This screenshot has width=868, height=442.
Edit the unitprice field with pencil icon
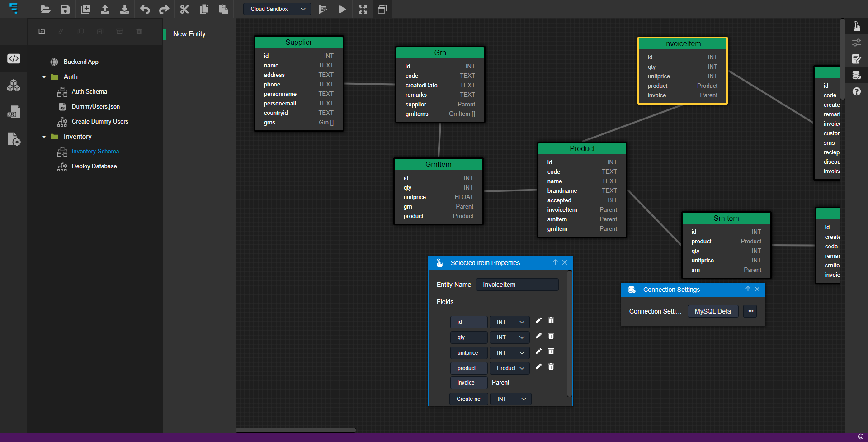[538, 352]
